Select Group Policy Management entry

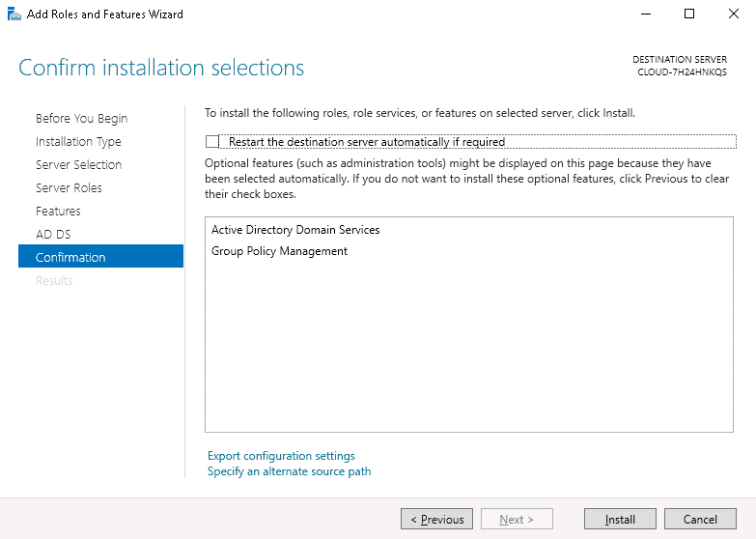tap(279, 251)
